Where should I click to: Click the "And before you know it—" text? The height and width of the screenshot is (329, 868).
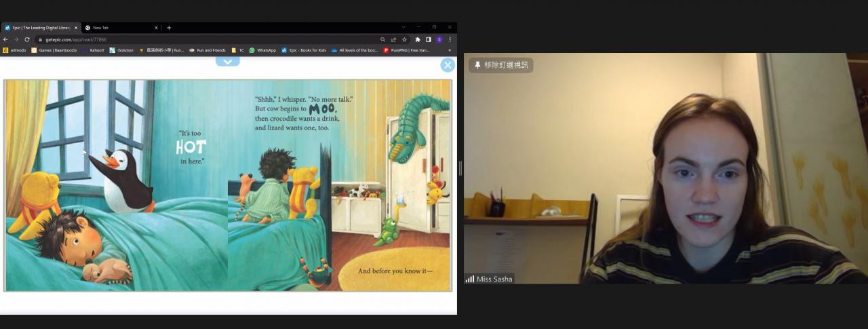pyautogui.click(x=395, y=271)
